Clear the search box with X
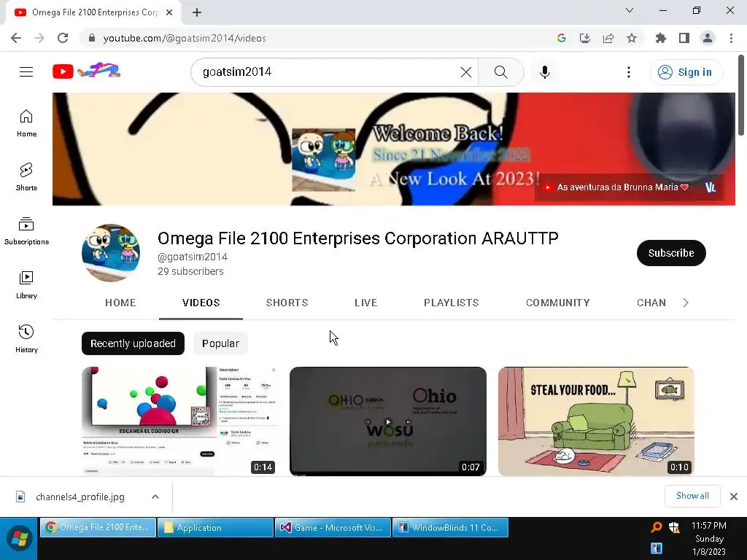The image size is (747, 560). point(466,72)
